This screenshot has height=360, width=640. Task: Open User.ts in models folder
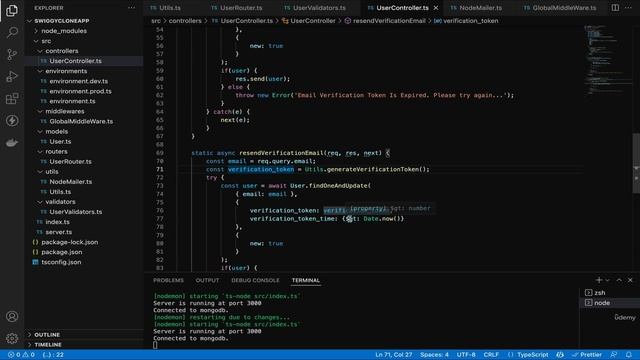60,142
